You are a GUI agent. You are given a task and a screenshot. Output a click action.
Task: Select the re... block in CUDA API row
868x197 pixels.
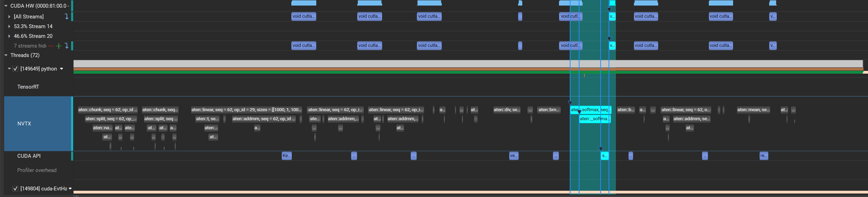(x=764, y=156)
